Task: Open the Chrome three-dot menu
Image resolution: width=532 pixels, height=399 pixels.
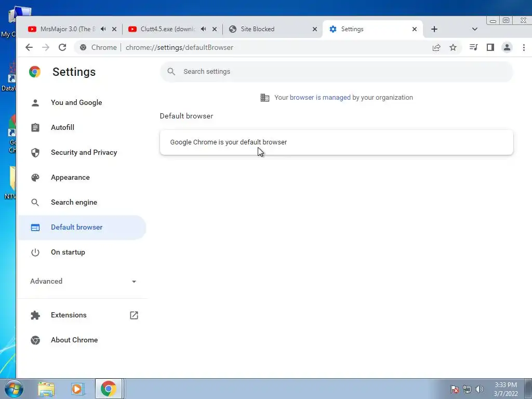Action: tap(524, 47)
